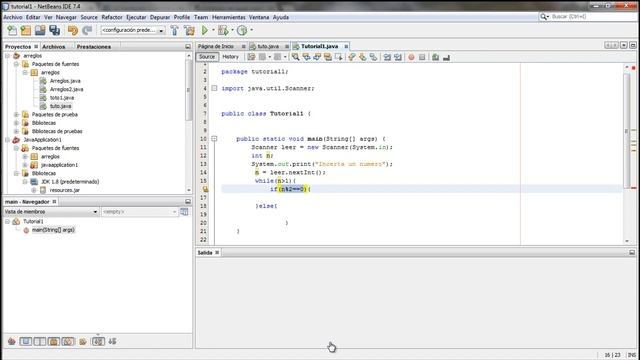Viewport: 640px width, 360px height.
Task: Click the Stop Macro Recording icon
Action: [x=422, y=57]
